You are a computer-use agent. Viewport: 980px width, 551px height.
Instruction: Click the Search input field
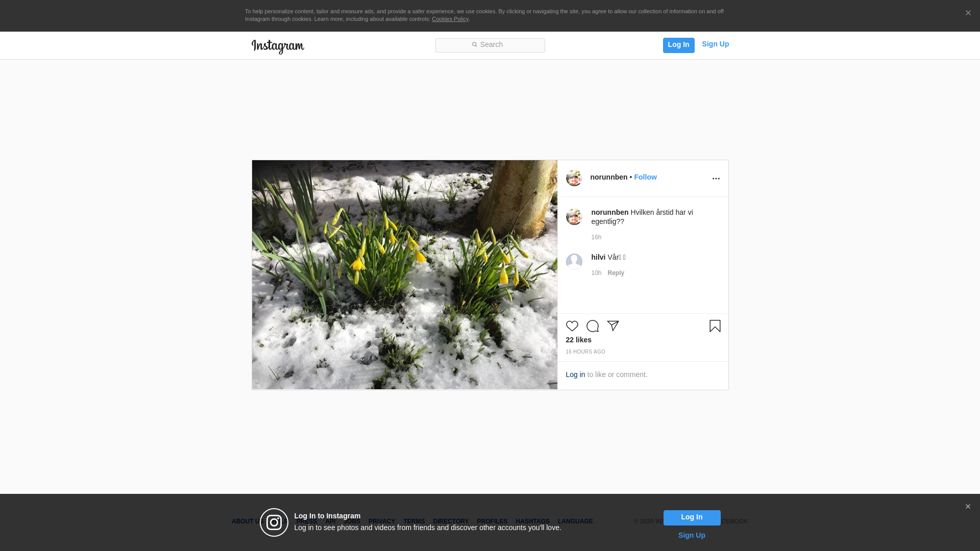tap(490, 45)
